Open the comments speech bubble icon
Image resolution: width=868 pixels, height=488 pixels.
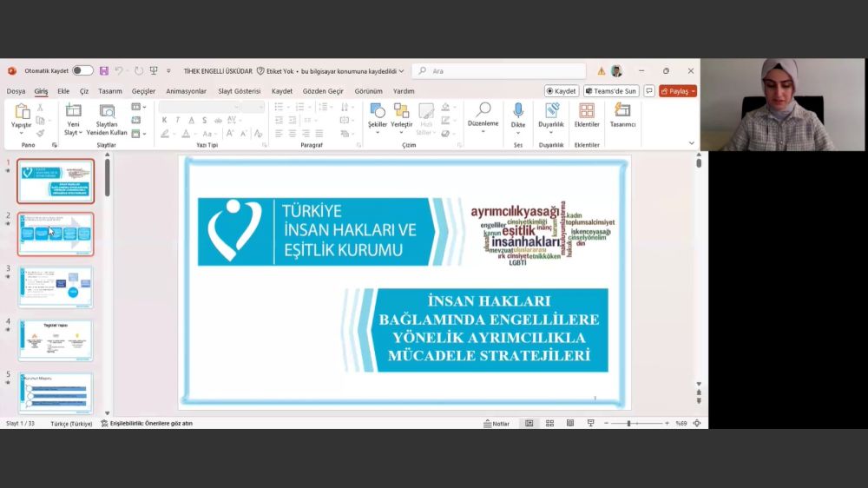[649, 91]
